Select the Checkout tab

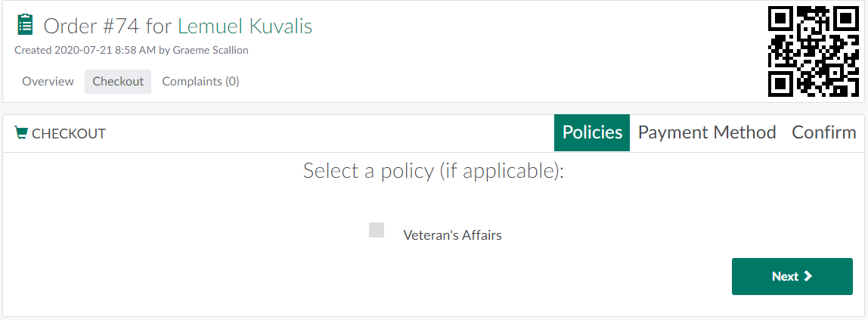click(x=118, y=82)
